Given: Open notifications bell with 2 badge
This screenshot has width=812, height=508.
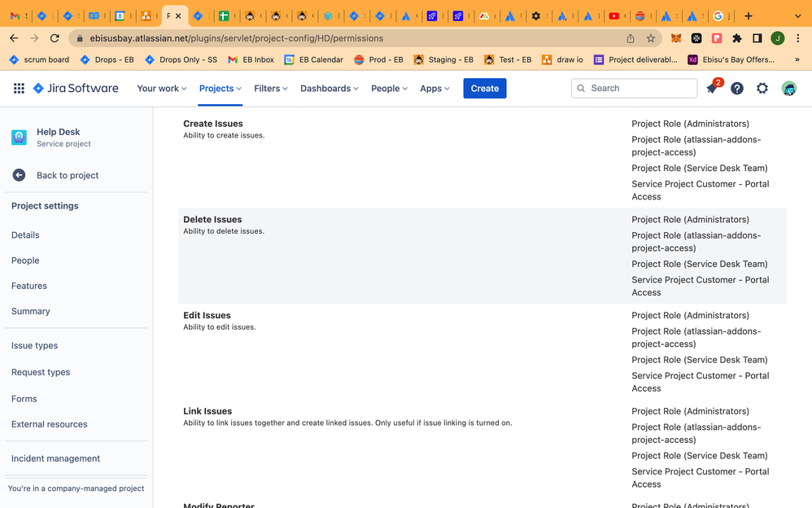Looking at the screenshot, I should click(x=712, y=88).
